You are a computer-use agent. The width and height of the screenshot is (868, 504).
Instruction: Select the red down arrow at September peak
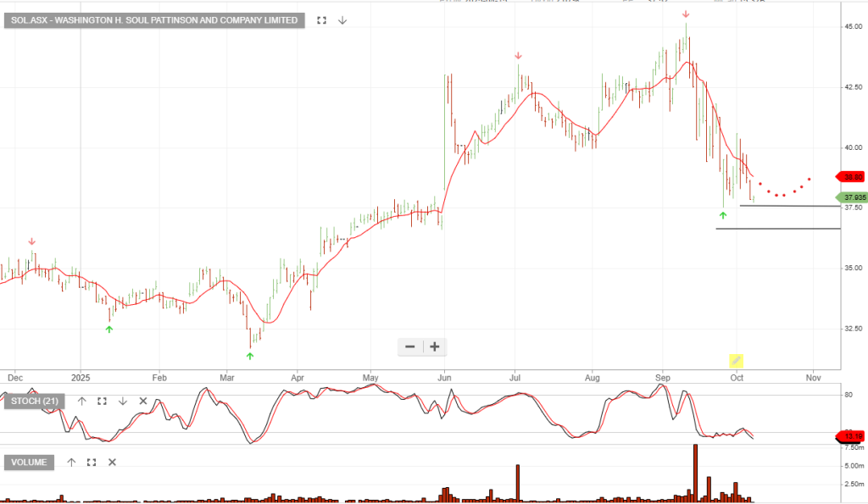(686, 14)
